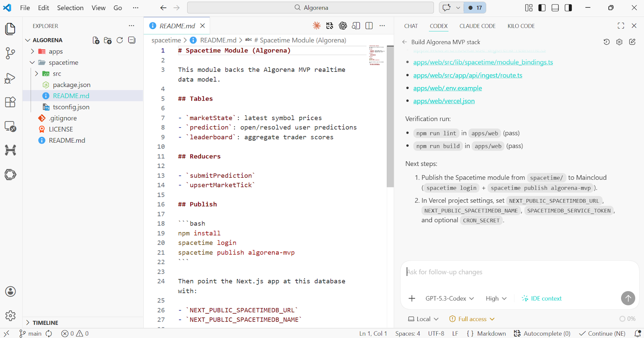Toggle the primary side bar visibility
This screenshot has height=338, width=644.
(542, 8)
